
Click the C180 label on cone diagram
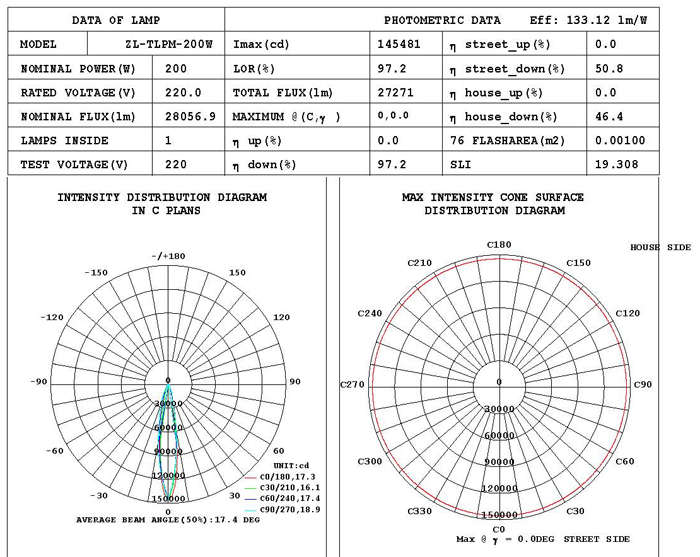pyautogui.click(x=499, y=245)
